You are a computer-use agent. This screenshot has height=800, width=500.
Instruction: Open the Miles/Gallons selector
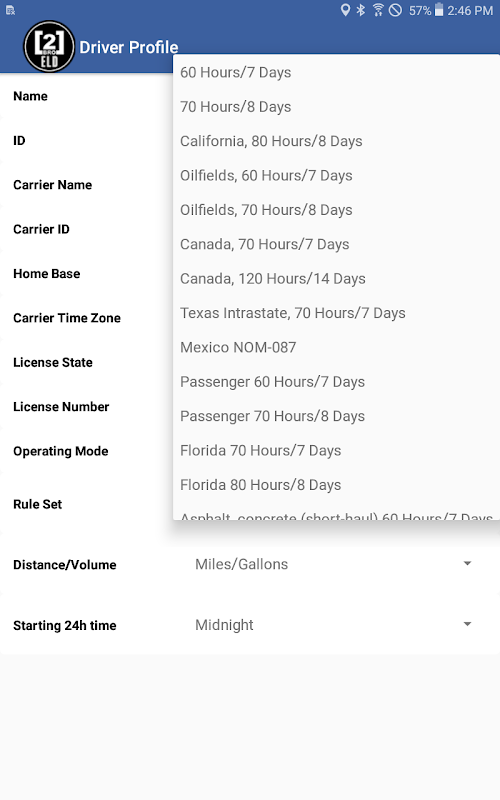(333, 564)
